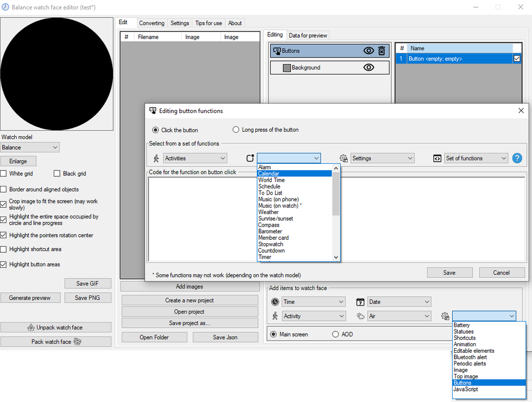Screen dimensions: 532x402
Task: Toggle Highlight pointers rotation center checkbox
Action: pyautogui.click(x=4, y=235)
